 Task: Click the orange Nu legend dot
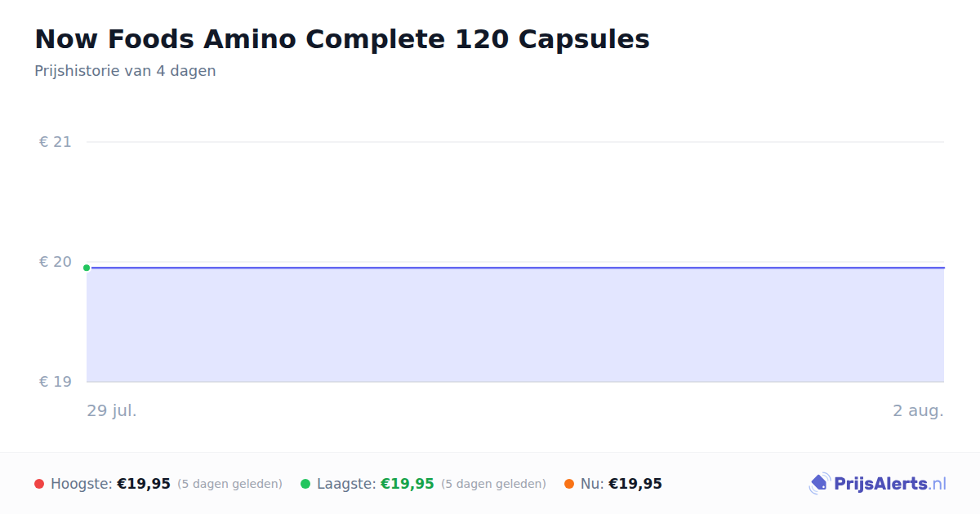(x=569, y=484)
